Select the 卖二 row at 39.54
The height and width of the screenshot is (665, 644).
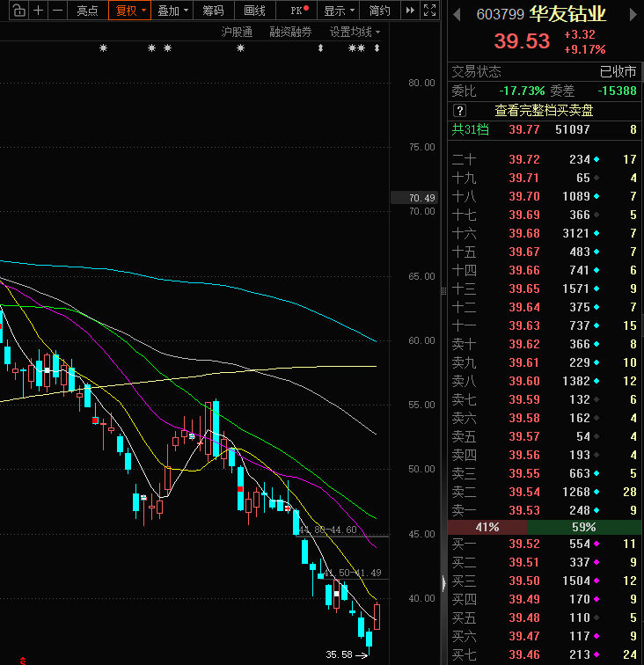545,492
